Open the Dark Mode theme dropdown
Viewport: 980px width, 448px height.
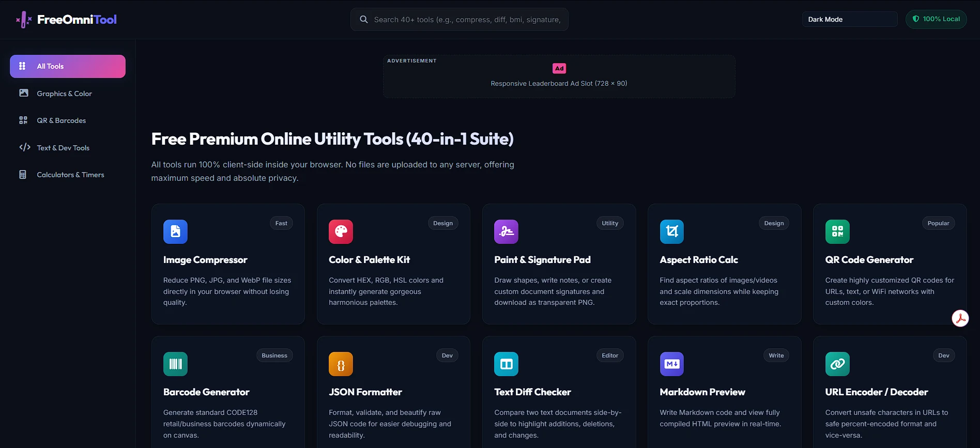click(850, 19)
